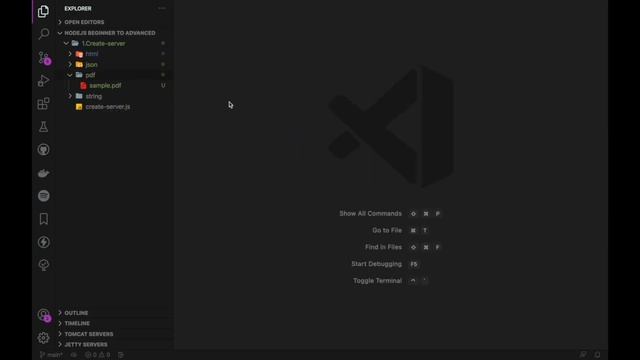Open the Extensions view

(43, 103)
